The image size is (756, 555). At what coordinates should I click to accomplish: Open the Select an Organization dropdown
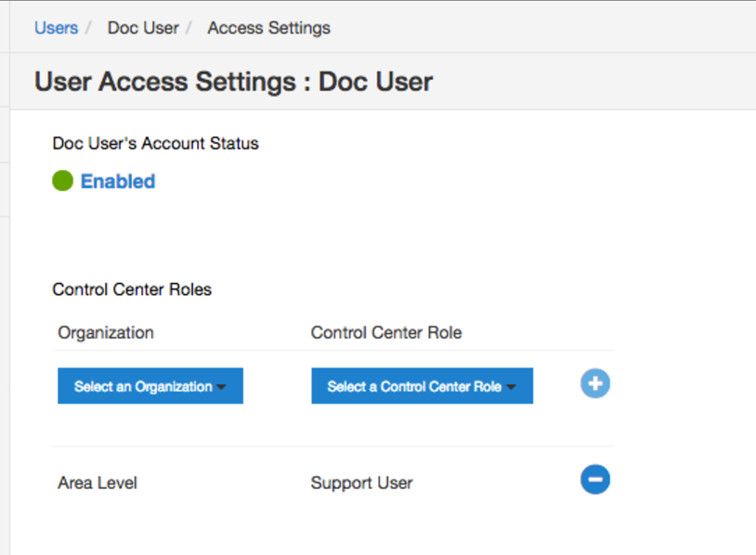150,386
